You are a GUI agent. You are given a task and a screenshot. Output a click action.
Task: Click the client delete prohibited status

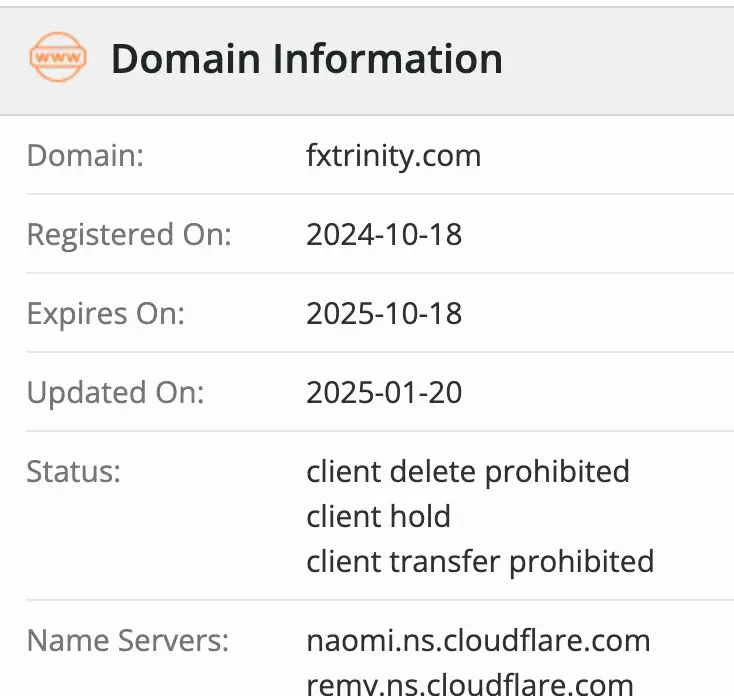(x=468, y=472)
